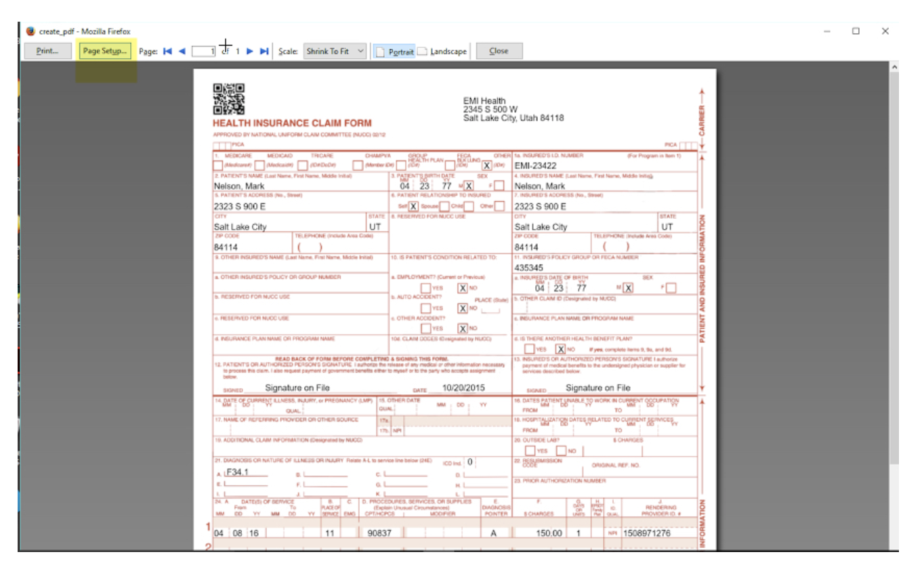Expand the Scale combo box arrow

[359, 50]
